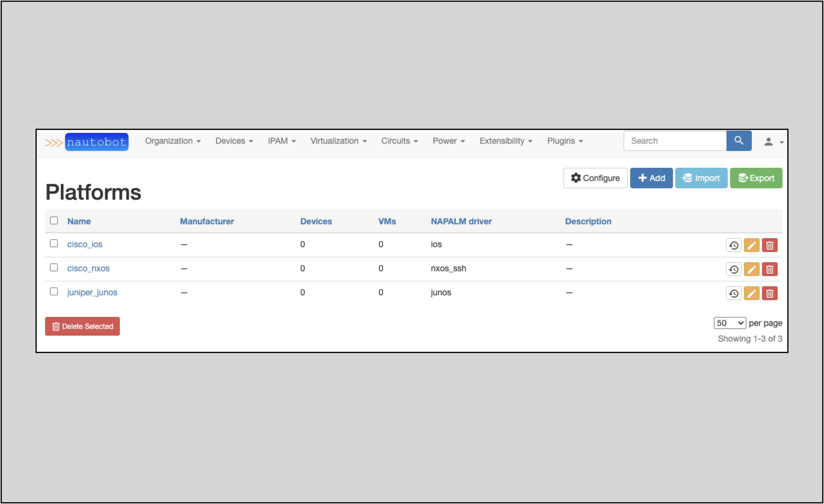
Task: Click the Add button
Action: point(652,178)
